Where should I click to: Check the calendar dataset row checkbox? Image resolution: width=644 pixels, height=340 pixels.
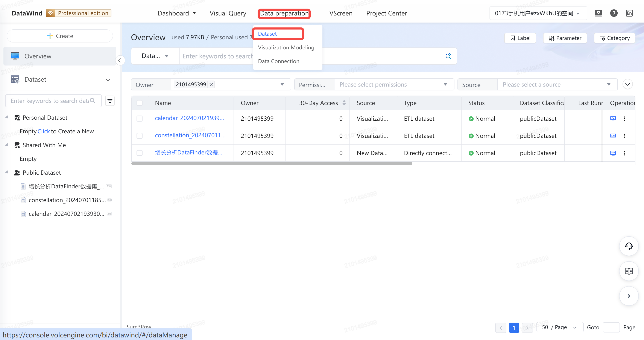140,119
